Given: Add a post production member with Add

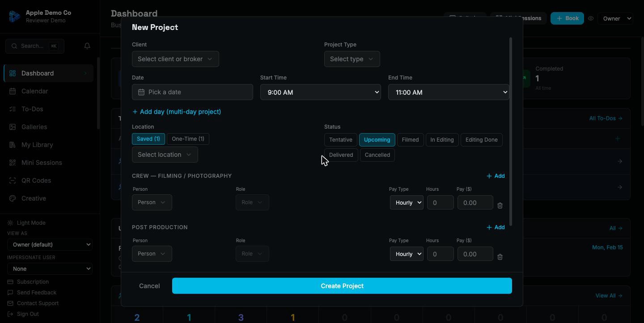Looking at the screenshot, I should pyautogui.click(x=496, y=227).
